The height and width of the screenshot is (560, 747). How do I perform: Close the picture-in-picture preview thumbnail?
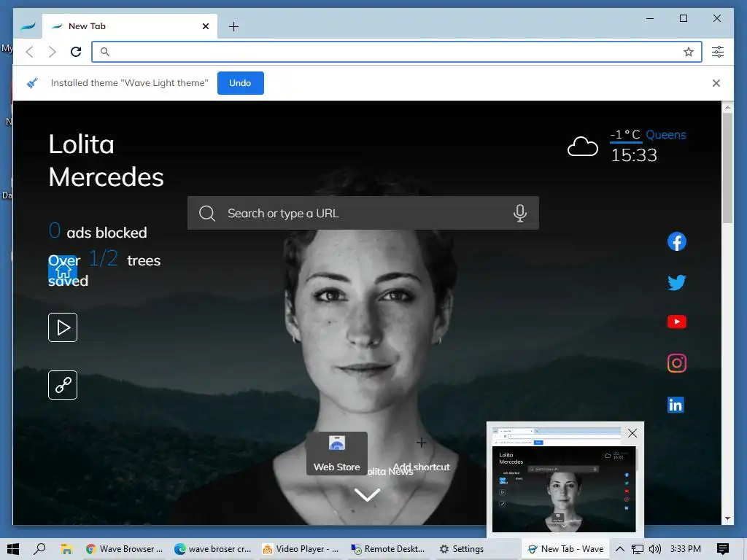pyautogui.click(x=632, y=433)
